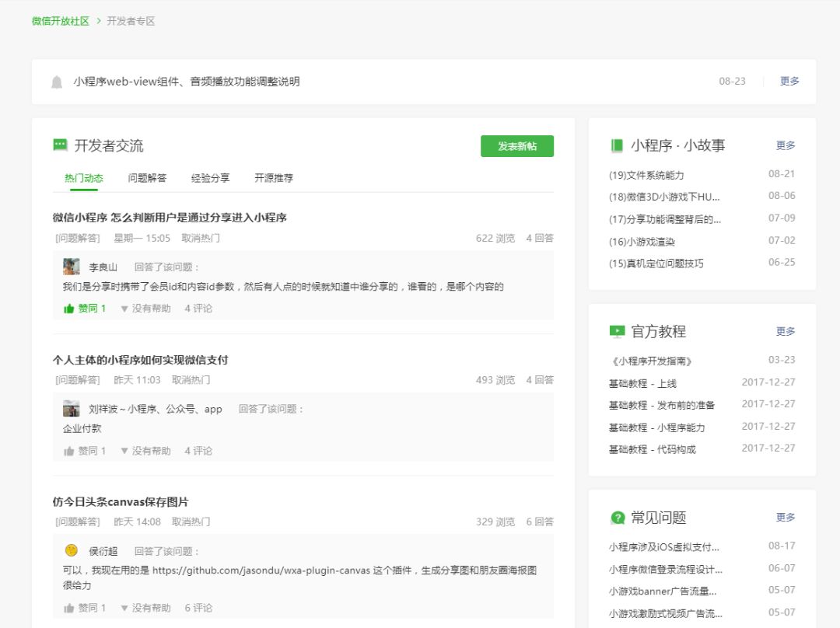This screenshot has height=628, width=840.
Task: Switch to the 热门动态 tab
Action: click(83, 178)
